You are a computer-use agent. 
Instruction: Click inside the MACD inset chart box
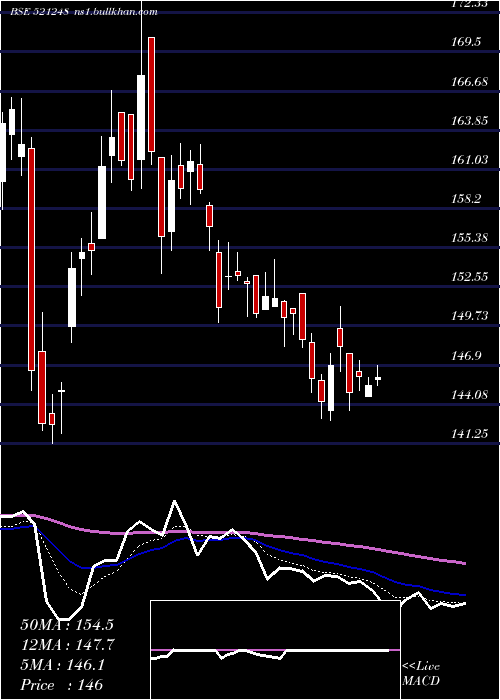275,650
